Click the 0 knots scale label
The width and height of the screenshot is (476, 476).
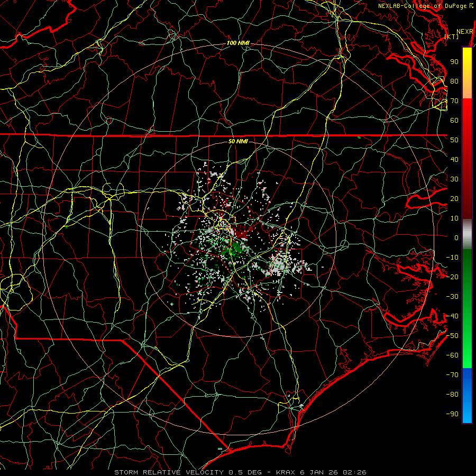click(456, 237)
